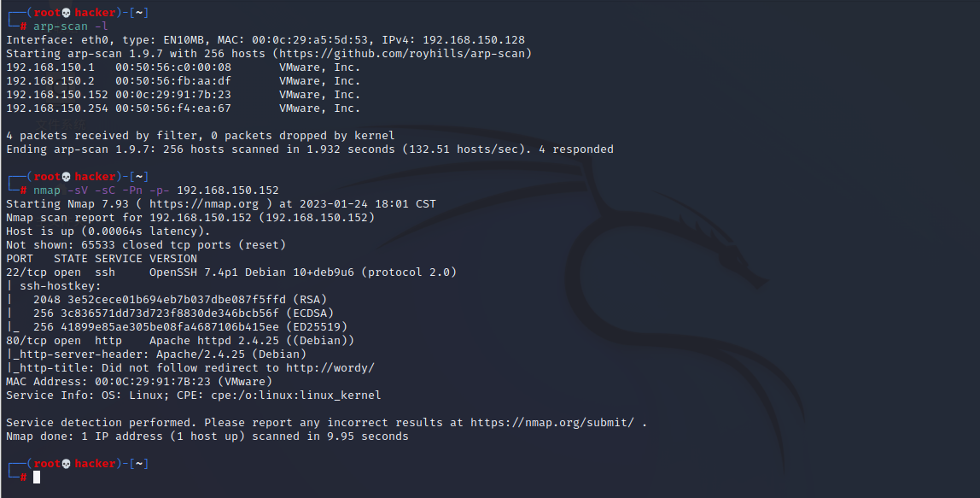The height and width of the screenshot is (498, 980).
Task: Click the nmap command word
Action: (47, 190)
